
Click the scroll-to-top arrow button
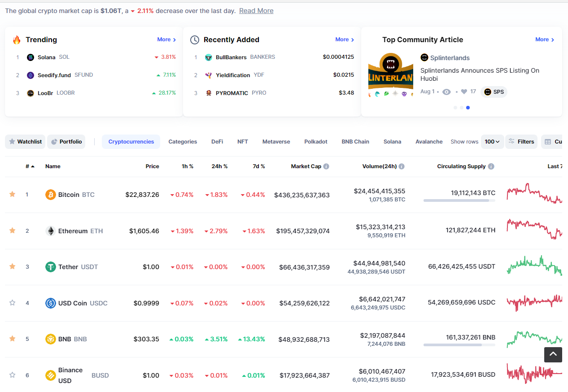click(553, 354)
